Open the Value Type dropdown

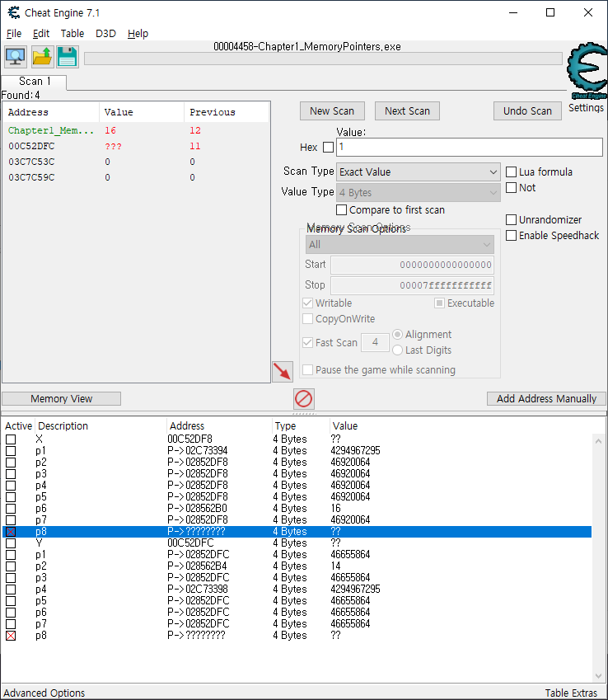pos(418,193)
